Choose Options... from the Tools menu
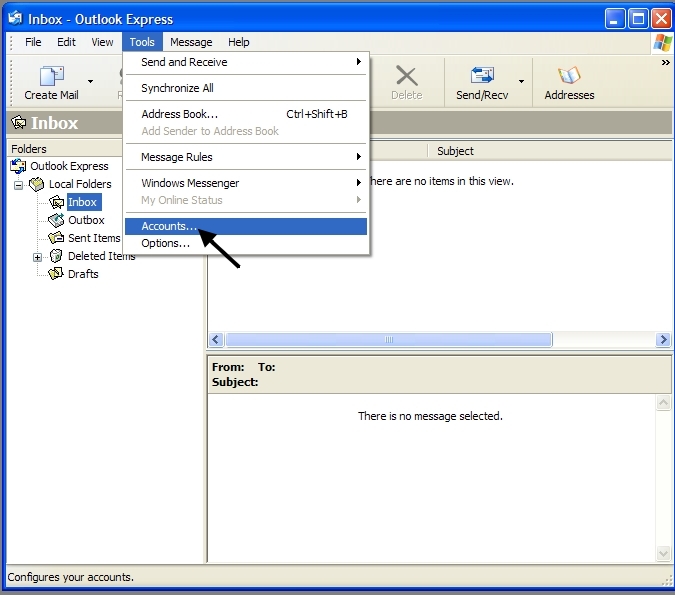Screen dimensions: 675x595 pos(165,243)
